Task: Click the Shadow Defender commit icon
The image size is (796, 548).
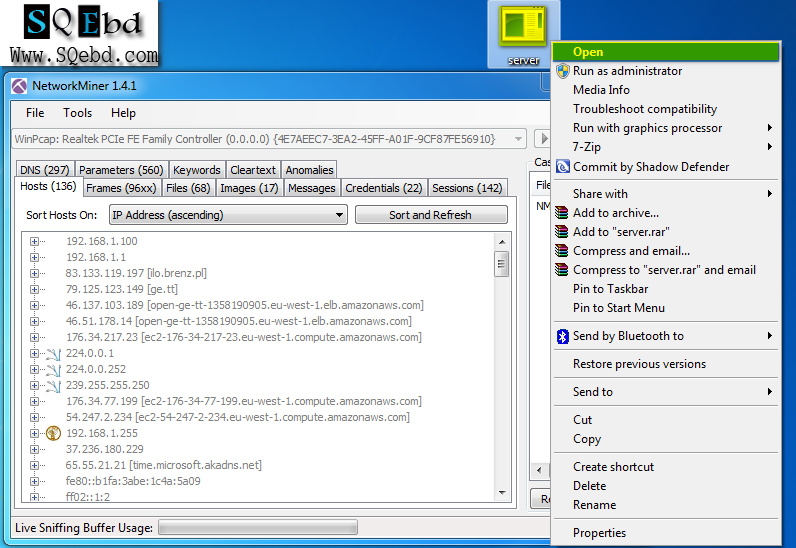Action: pos(563,167)
